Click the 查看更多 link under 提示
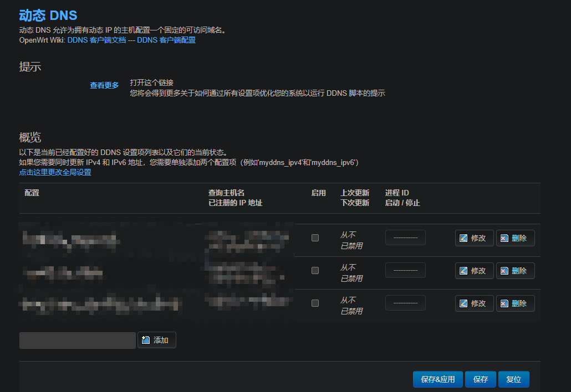 [x=104, y=85]
